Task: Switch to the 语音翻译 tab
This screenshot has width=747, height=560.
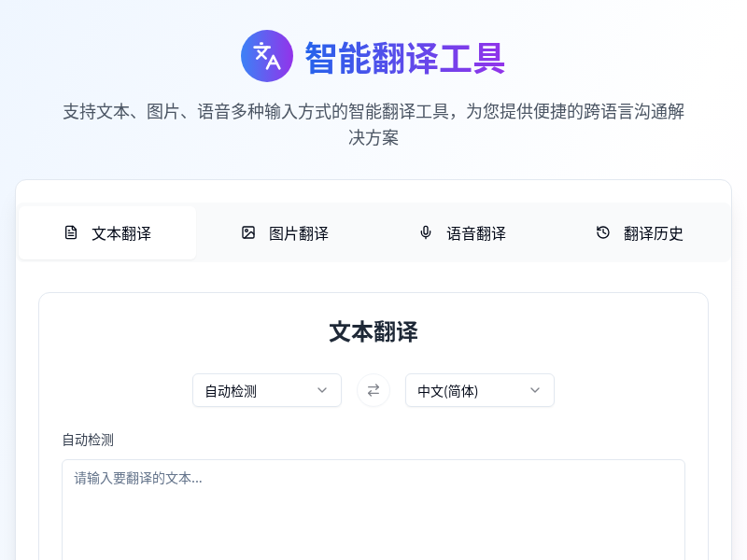Action: (x=462, y=232)
